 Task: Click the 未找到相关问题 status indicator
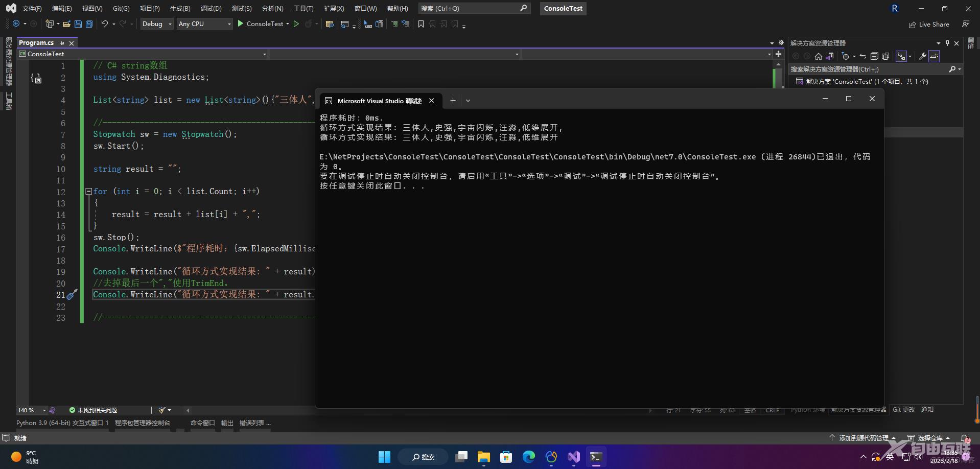click(x=93, y=410)
